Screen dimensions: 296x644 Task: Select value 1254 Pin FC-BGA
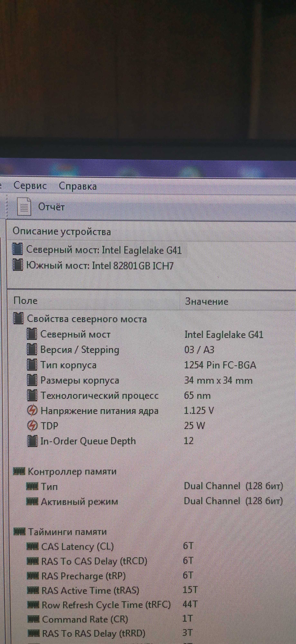click(x=220, y=365)
